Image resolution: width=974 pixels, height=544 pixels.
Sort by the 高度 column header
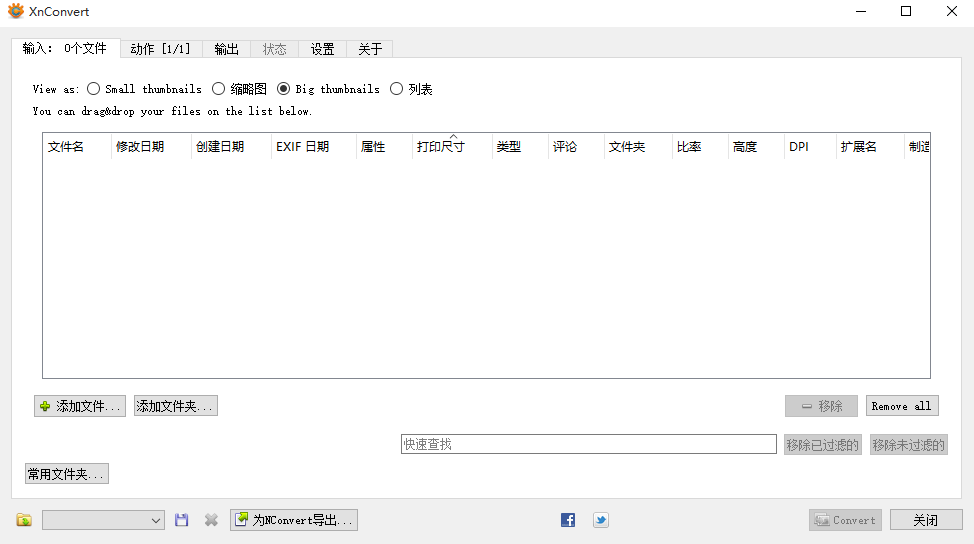pyautogui.click(x=756, y=147)
